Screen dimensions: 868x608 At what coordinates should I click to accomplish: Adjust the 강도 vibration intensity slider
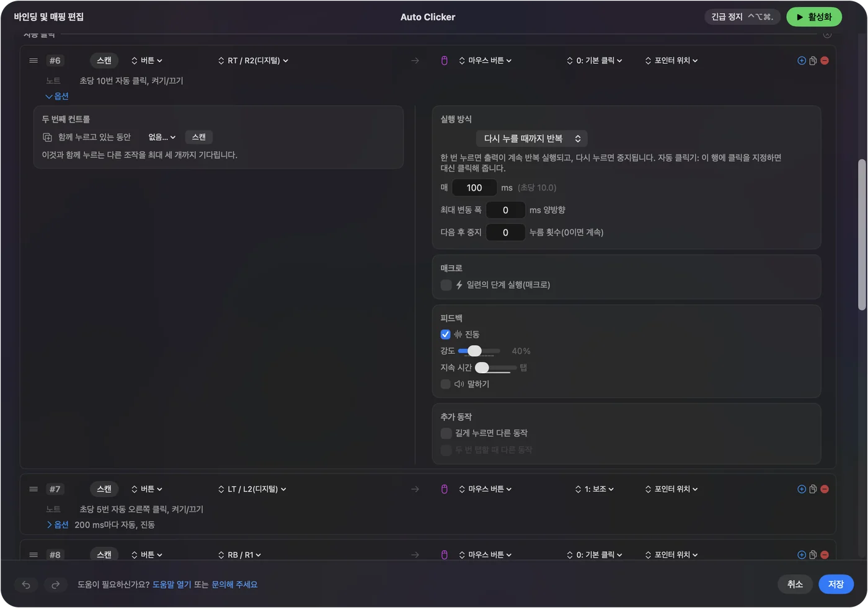pyautogui.click(x=479, y=351)
